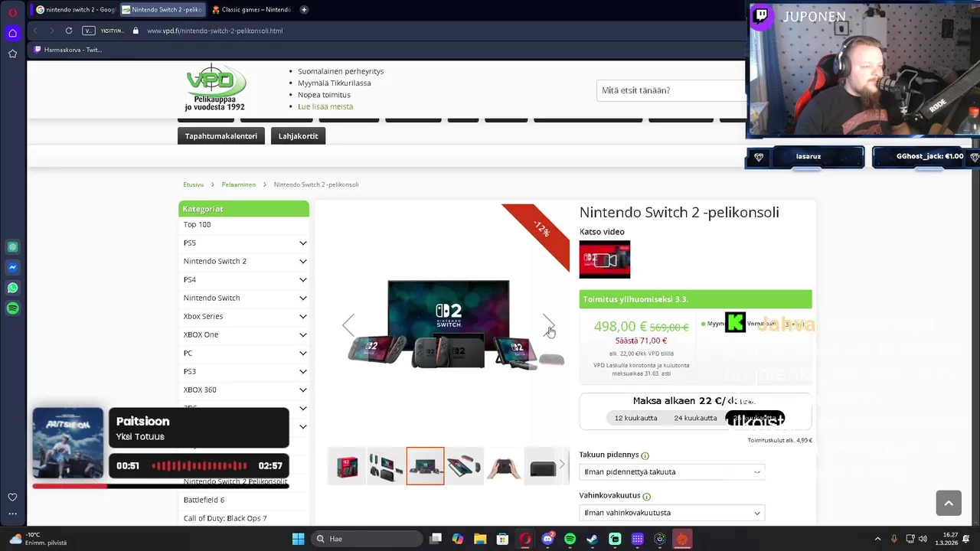The width and height of the screenshot is (980, 551).
Task: Open bookmarks star icon in sidebar
Action: [12, 54]
